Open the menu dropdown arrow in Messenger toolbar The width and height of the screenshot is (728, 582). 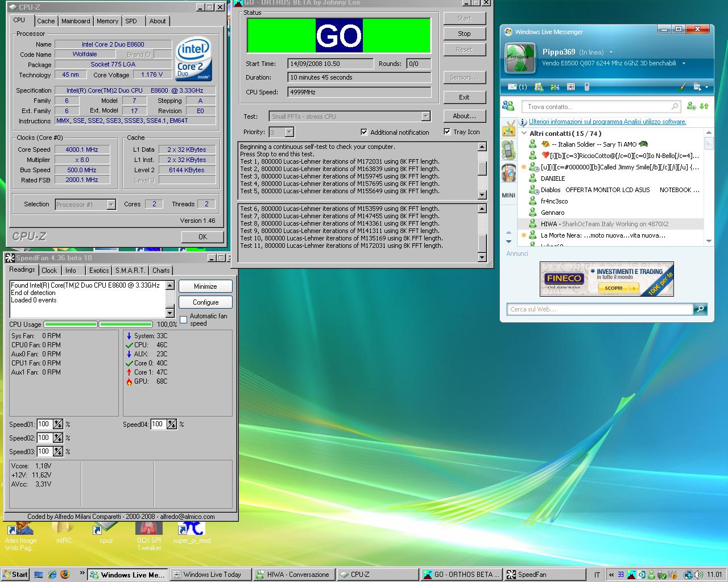point(706,87)
